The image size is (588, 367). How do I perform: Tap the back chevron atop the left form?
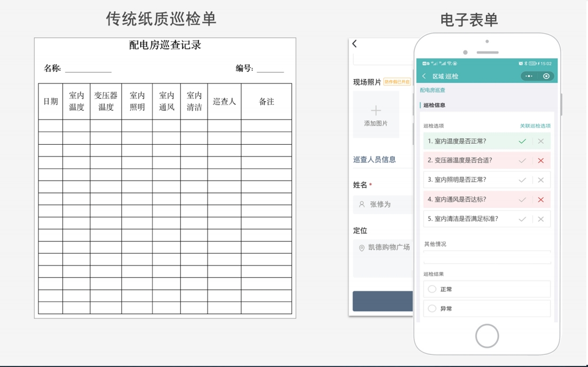click(x=354, y=45)
